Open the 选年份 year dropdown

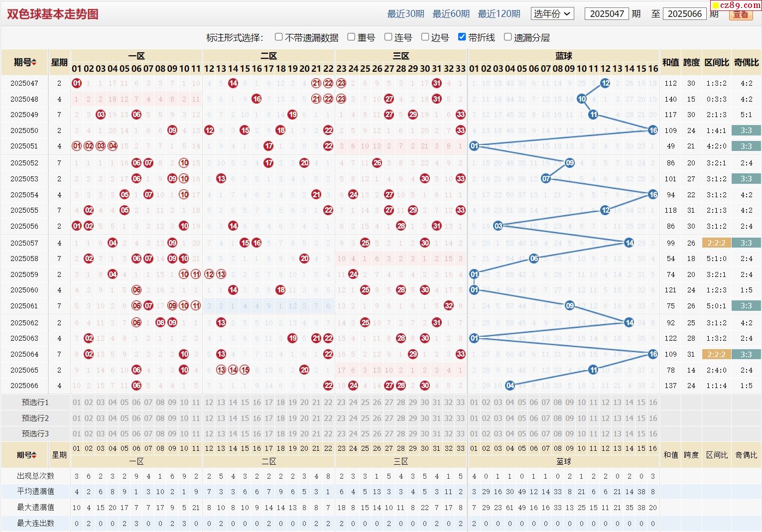552,14
